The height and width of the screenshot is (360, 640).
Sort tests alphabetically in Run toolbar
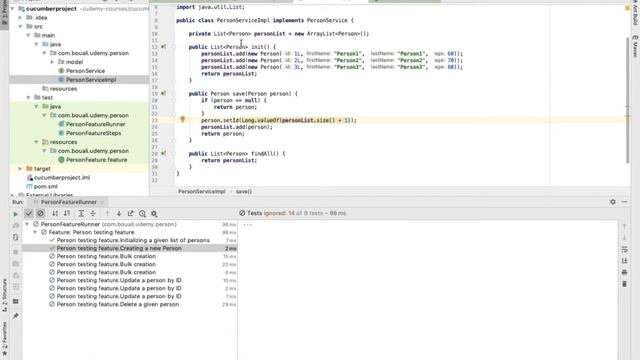(x=55, y=213)
